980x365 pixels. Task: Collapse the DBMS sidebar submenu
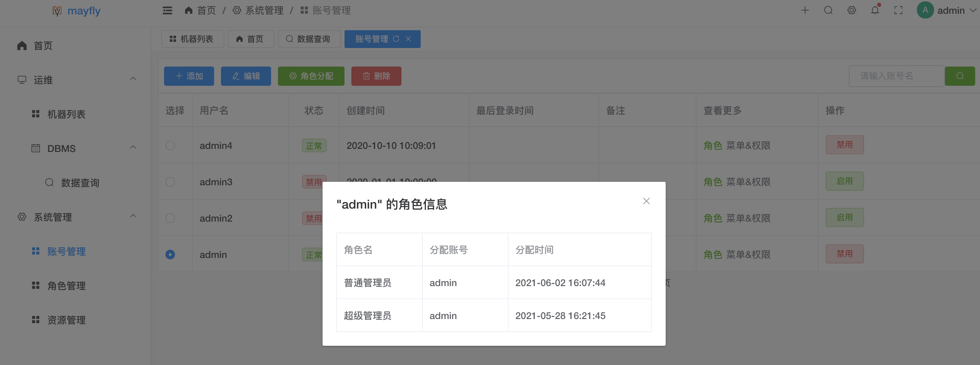[x=133, y=148]
